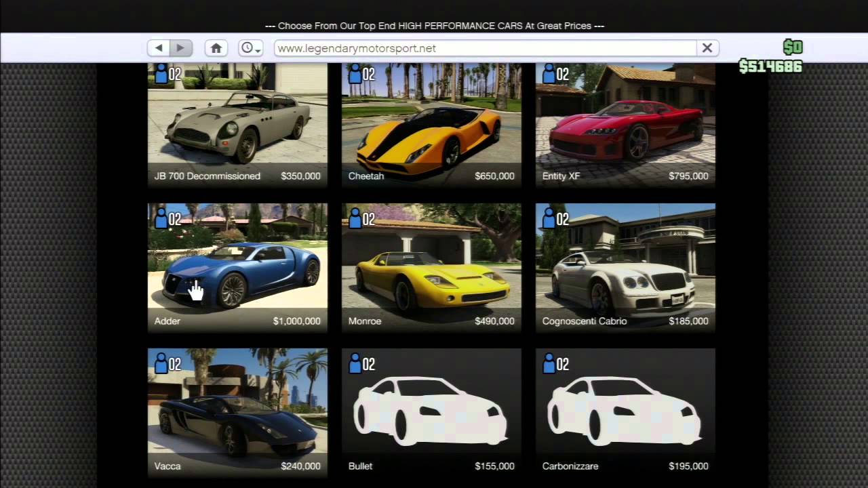This screenshot has height=488, width=868.
Task: Click the 'Monroe' name label
Action: point(365,321)
